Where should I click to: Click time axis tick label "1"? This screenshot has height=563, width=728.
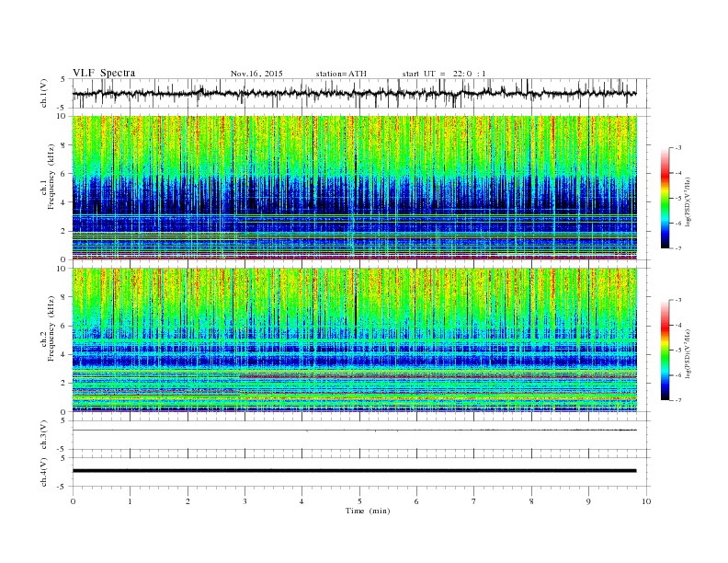(x=130, y=501)
